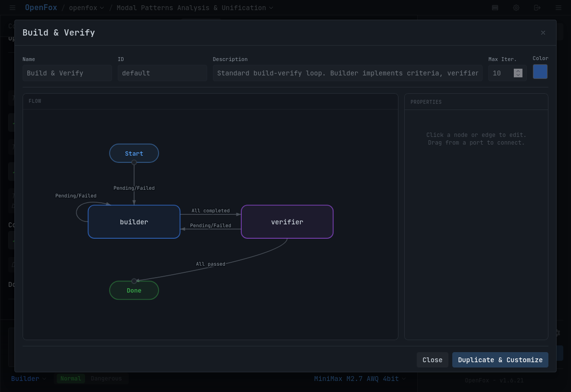This screenshot has height=392, width=571.
Task: Open the blue Color swatch picker
Action: (540, 72)
